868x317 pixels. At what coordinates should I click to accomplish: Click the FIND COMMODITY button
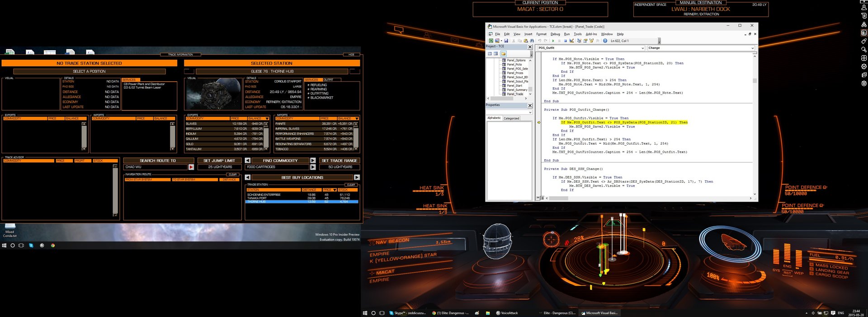point(280,161)
